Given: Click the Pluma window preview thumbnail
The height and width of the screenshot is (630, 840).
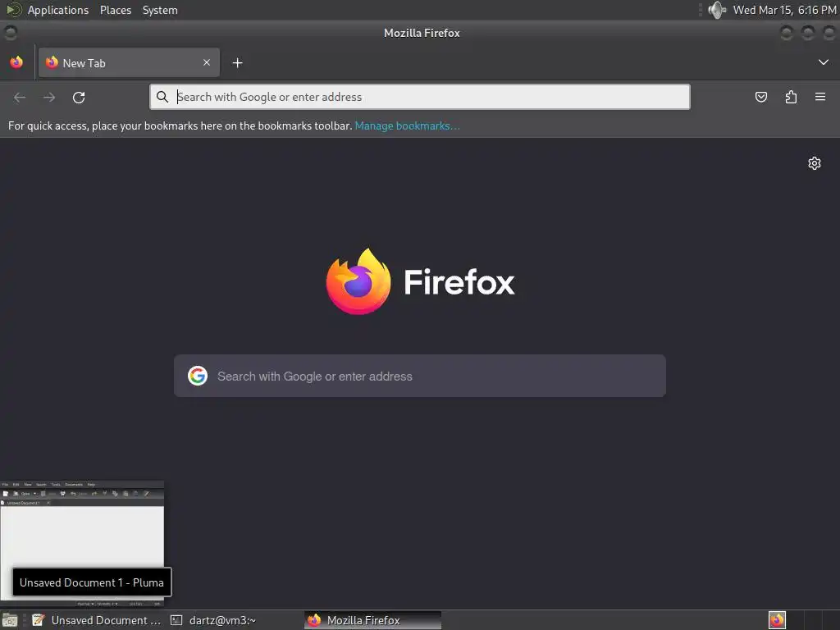Looking at the screenshot, I should (x=82, y=544).
